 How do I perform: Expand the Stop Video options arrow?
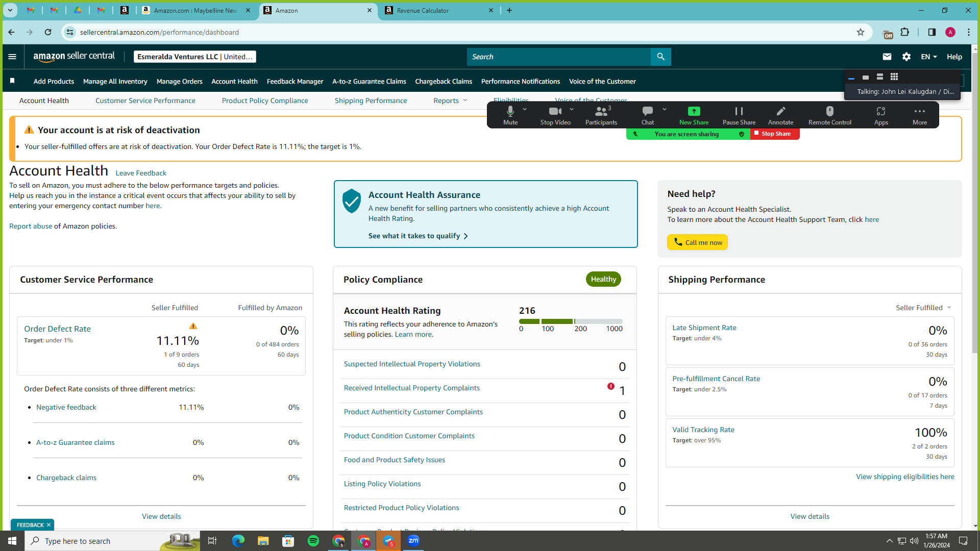(x=572, y=110)
